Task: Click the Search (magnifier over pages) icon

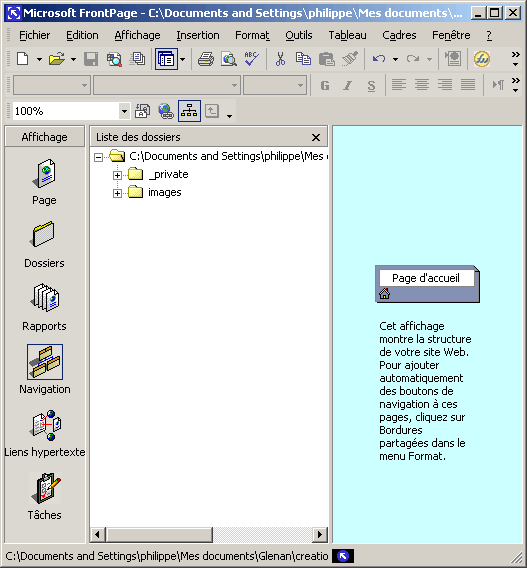Action: click(114, 59)
